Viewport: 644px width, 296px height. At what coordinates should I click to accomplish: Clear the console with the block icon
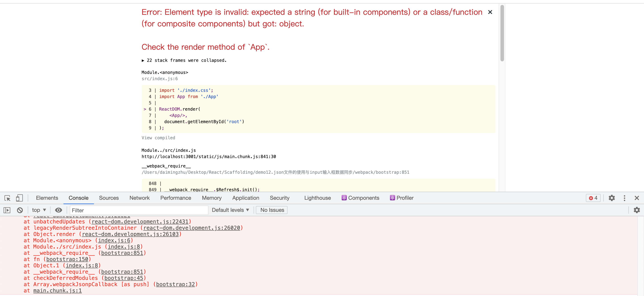pyautogui.click(x=20, y=210)
